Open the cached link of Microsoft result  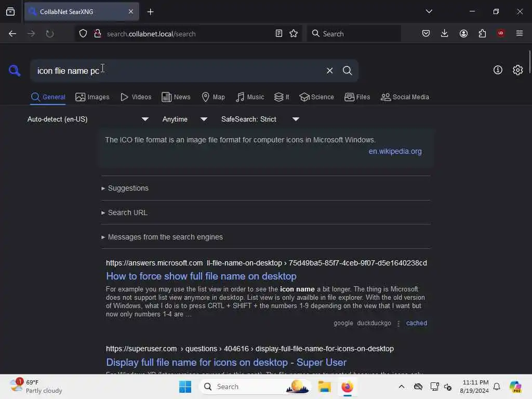point(417,323)
